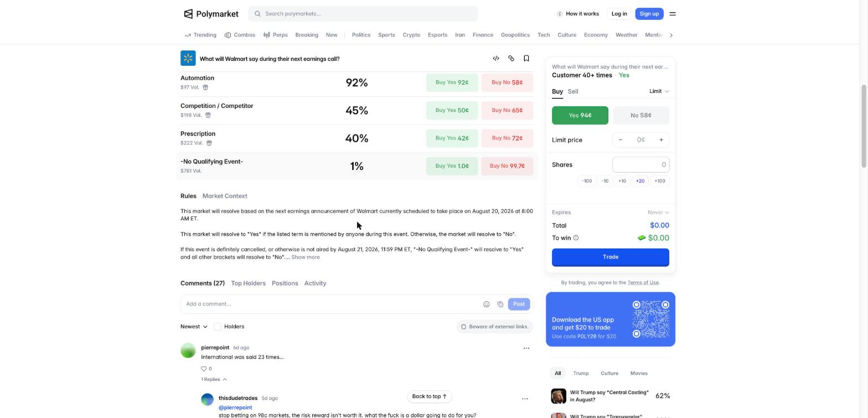The height and width of the screenshot is (418, 868).
Task: Click Buy Yes 42¢ for Prescription
Action: click(452, 138)
